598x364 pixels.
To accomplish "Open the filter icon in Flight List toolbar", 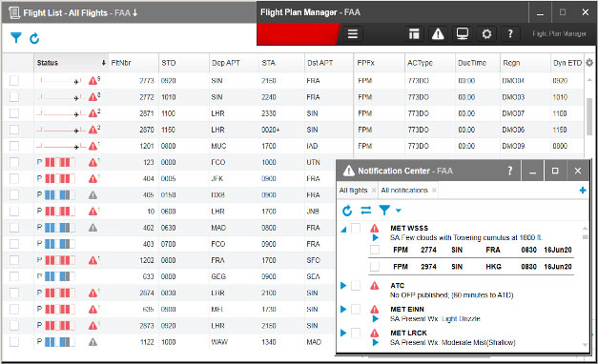I will point(15,38).
